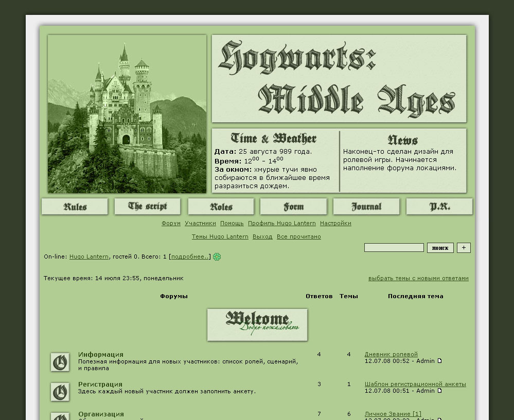This screenshot has width=514, height=420.
Task: Open Шаблон регистрационной анкеты topic
Action: [415, 384]
